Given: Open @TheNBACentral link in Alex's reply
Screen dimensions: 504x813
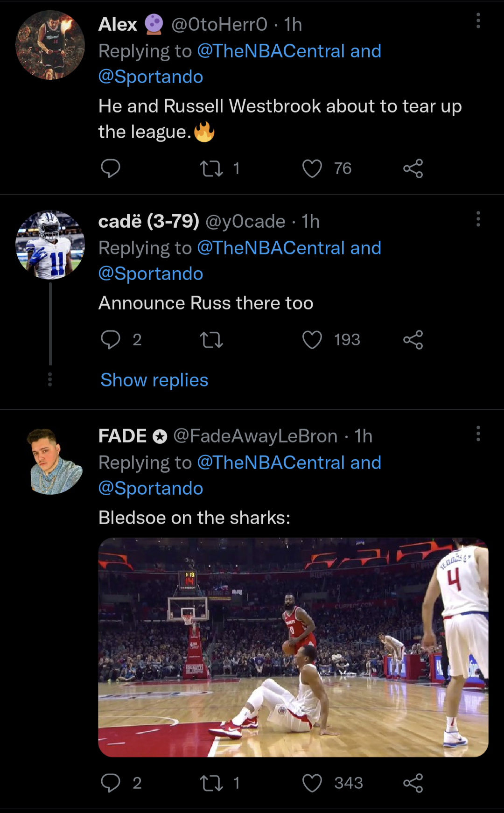Looking at the screenshot, I should click(x=271, y=51).
